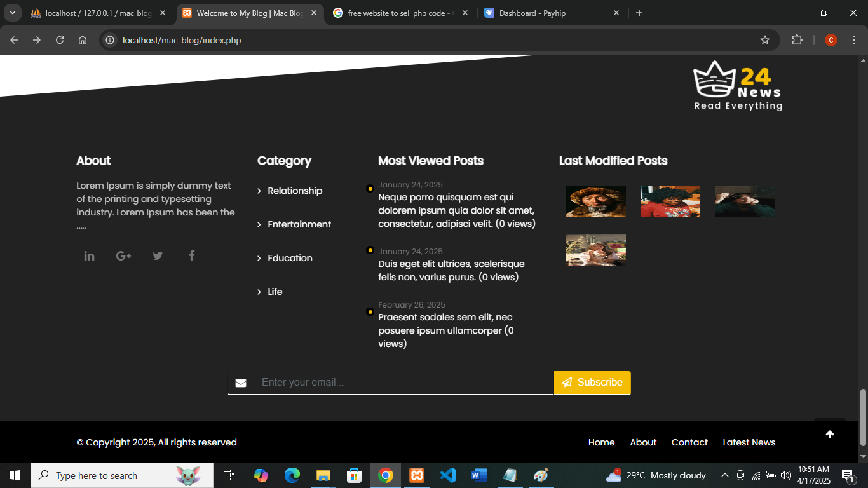Open the Education category link

click(290, 258)
